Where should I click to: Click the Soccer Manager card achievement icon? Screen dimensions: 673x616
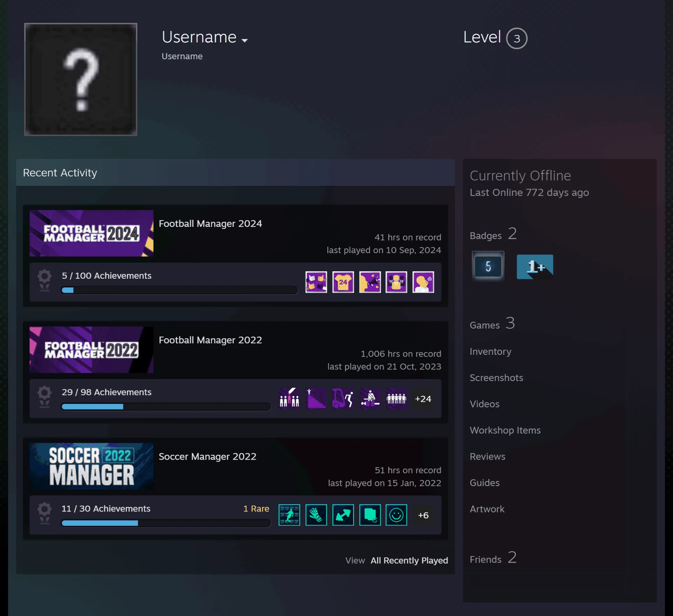[370, 515]
